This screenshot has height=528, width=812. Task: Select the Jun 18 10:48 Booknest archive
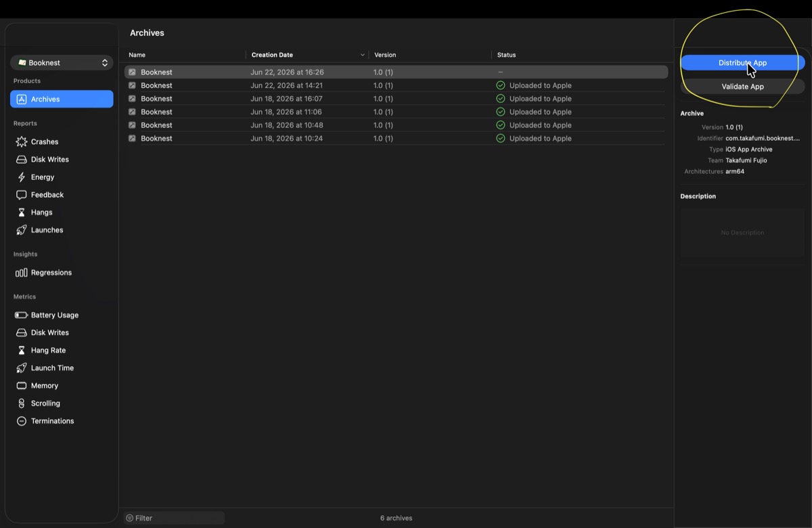tap(396, 125)
